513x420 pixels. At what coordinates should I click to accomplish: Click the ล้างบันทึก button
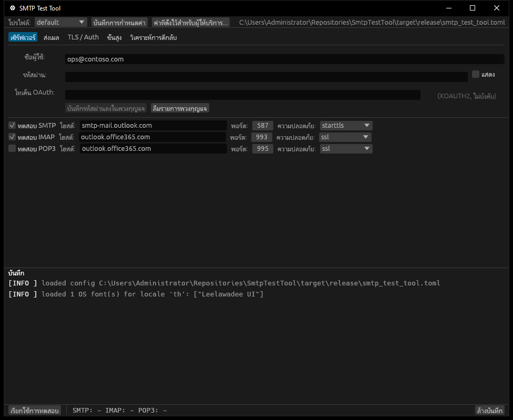coord(489,410)
